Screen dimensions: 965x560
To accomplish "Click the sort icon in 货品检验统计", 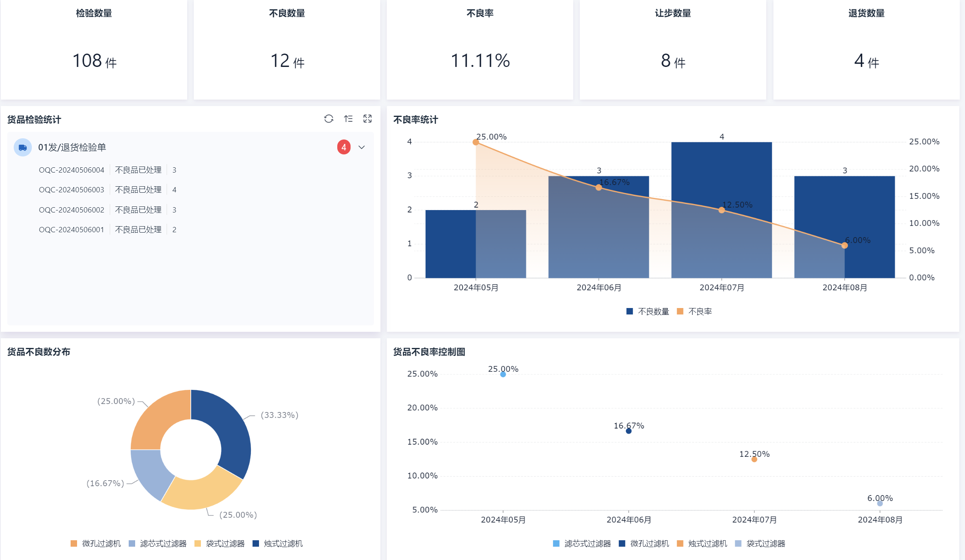I will pos(348,119).
